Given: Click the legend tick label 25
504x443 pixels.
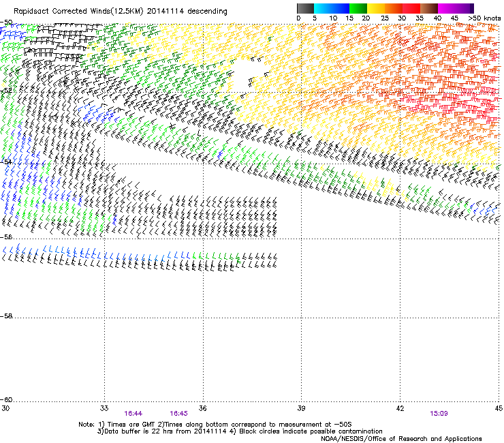Looking at the screenshot, I should point(385,18).
